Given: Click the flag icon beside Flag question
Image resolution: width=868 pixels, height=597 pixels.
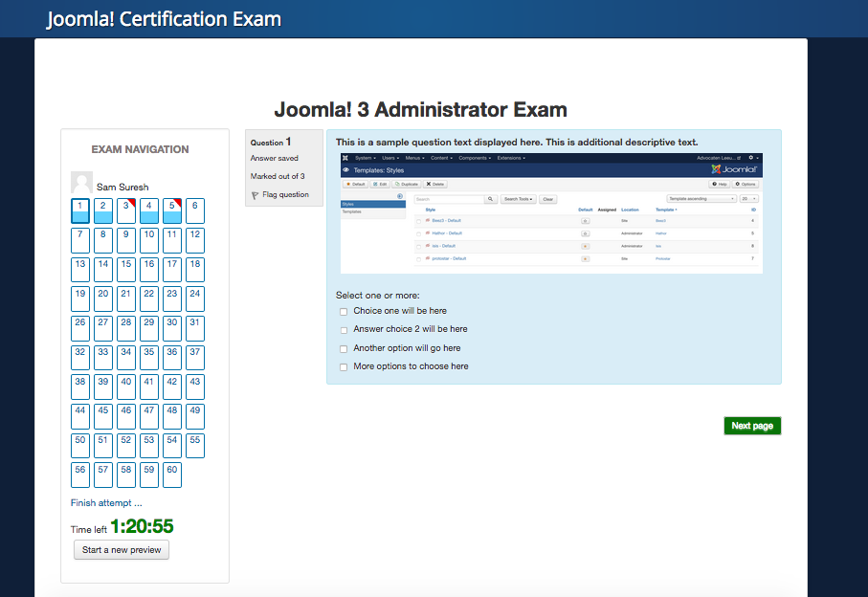Looking at the screenshot, I should tap(255, 195).
